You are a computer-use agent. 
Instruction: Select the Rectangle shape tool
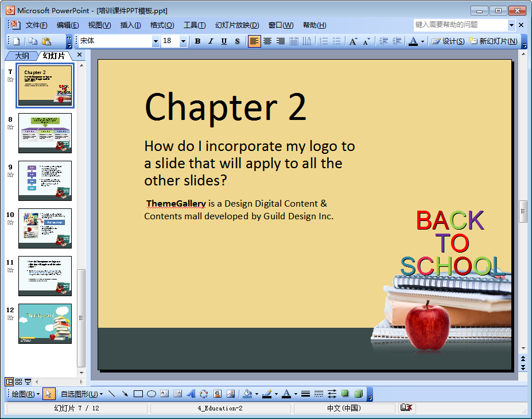click(138, 394)
